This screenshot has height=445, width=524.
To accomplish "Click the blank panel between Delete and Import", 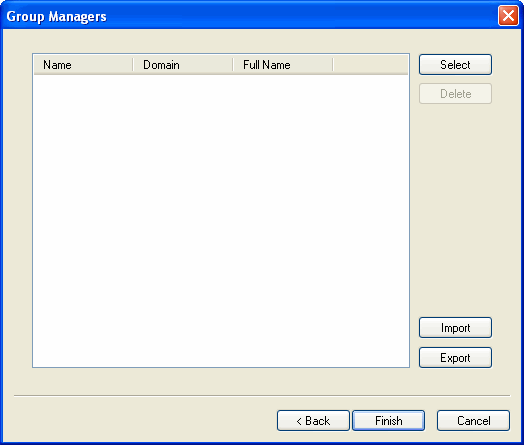I will pos(455,210).
